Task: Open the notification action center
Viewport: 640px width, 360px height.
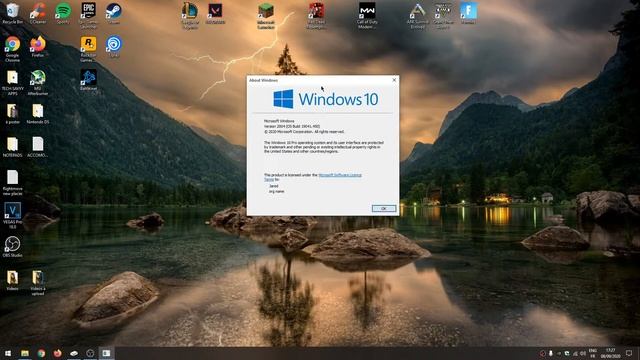Action: 629,353
